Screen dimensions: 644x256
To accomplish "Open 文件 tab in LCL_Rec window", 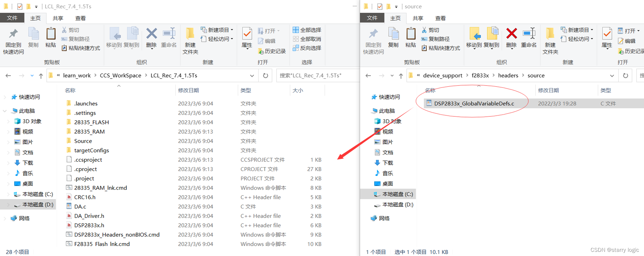I will [x=12, y=18].
